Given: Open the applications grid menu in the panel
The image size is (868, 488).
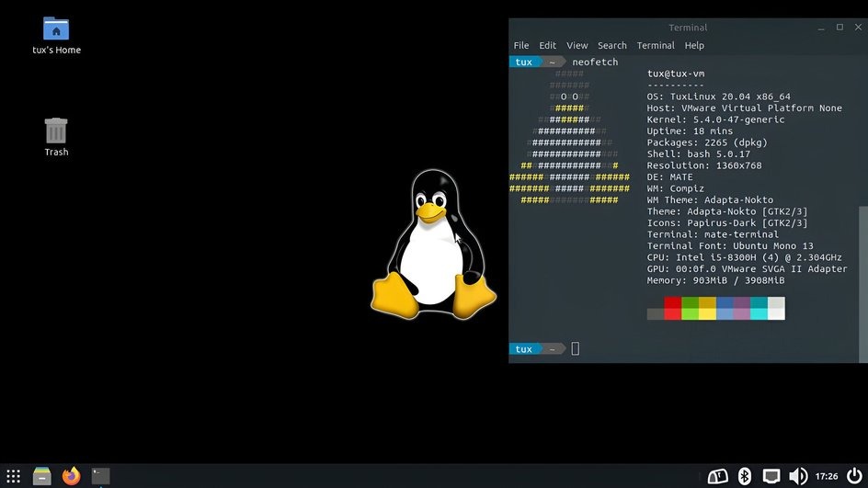Looking at the screenshot, I should [x=13, y=476].
